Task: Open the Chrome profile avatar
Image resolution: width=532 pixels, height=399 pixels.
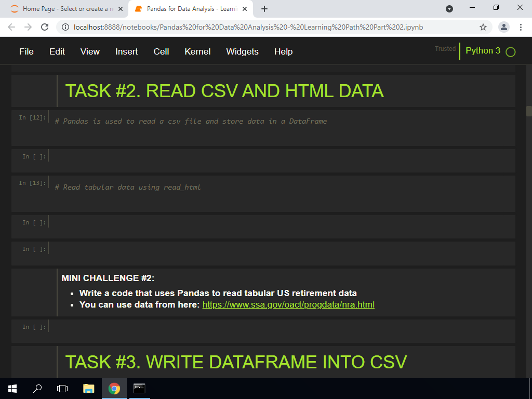Action: (x=504, y=27)
